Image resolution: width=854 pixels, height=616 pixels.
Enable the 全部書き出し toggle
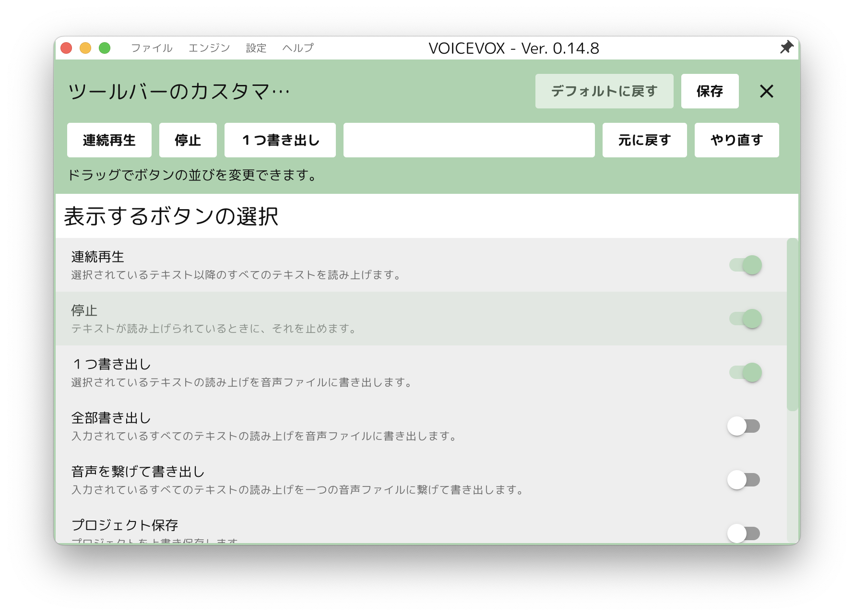[x=744, y=426]
